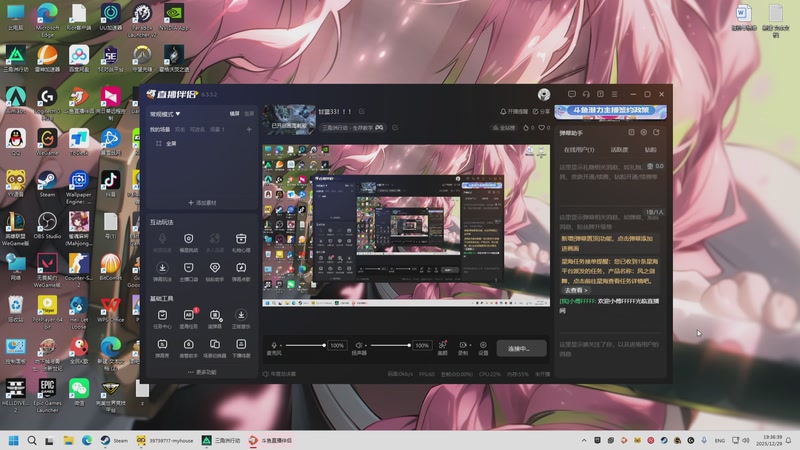Adjust the 扬声器 volume slider
This screenshot has height=450, width=800.
[390, 345]
